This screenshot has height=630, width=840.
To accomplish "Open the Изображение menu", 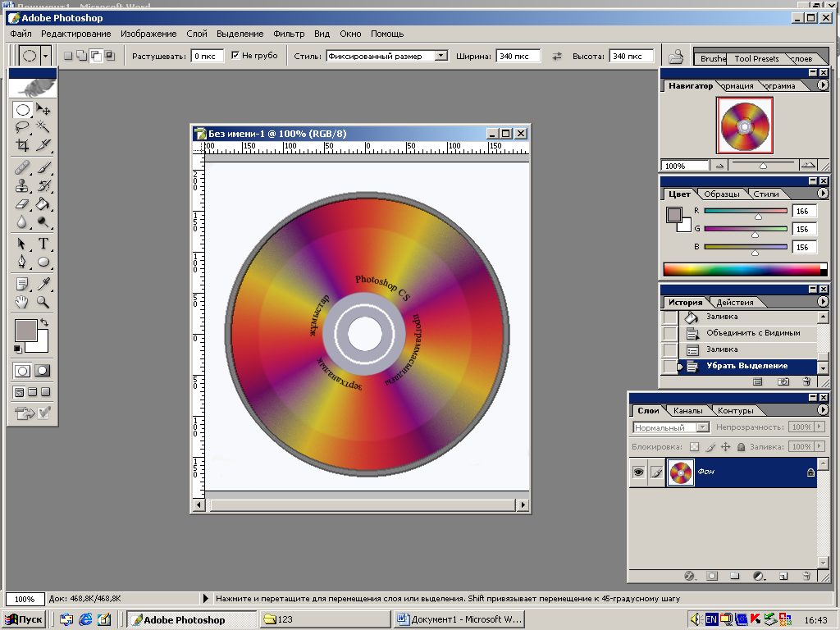I will click(x=148, y=34).
